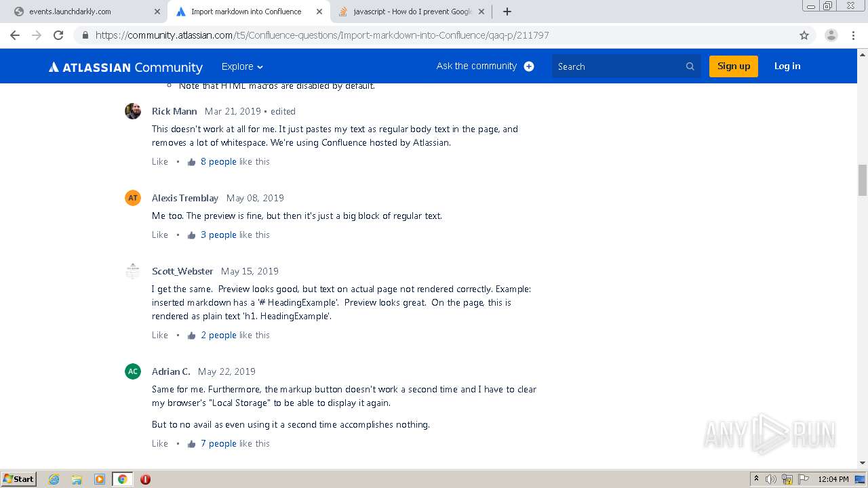Like Adrian C.'s comment
868x488 pixels.
point(160,443)
